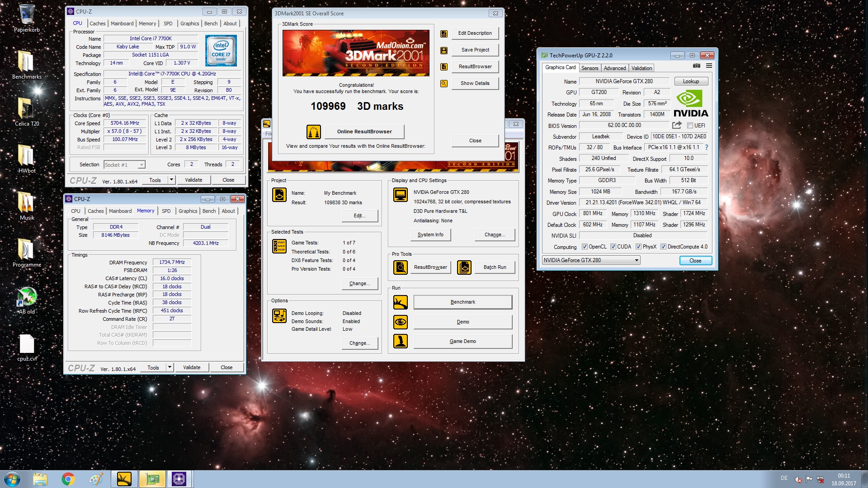Click Change... under Display and CPU Settings
868x488 pixels.
tap(495, 235)
